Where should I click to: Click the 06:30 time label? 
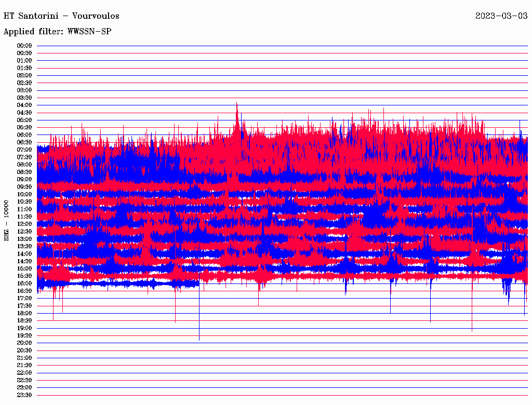click(x=24, y=142)
